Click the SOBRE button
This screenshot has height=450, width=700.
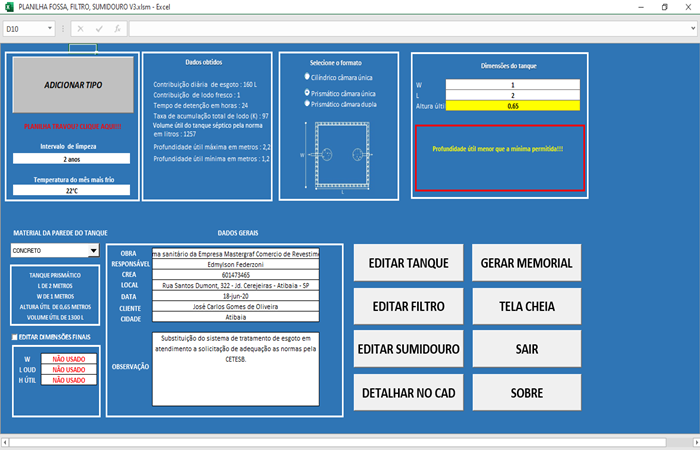pyautogui.click(x=526, y=393)
